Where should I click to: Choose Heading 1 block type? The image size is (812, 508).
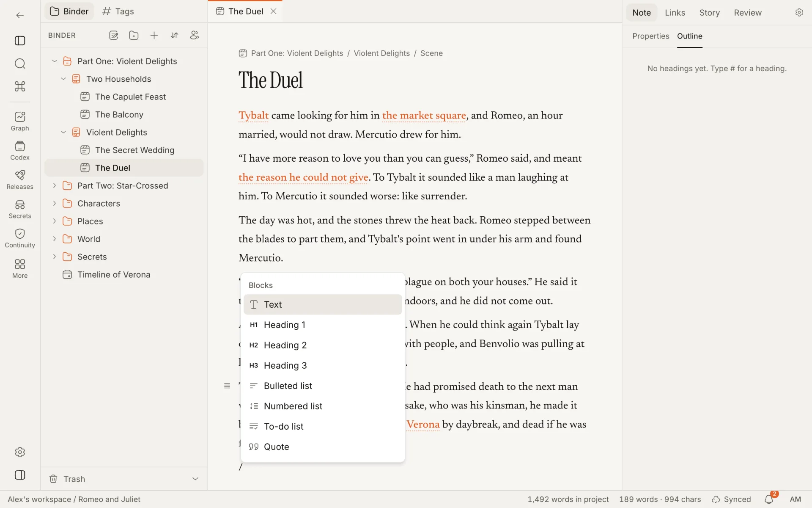(323, 325)
